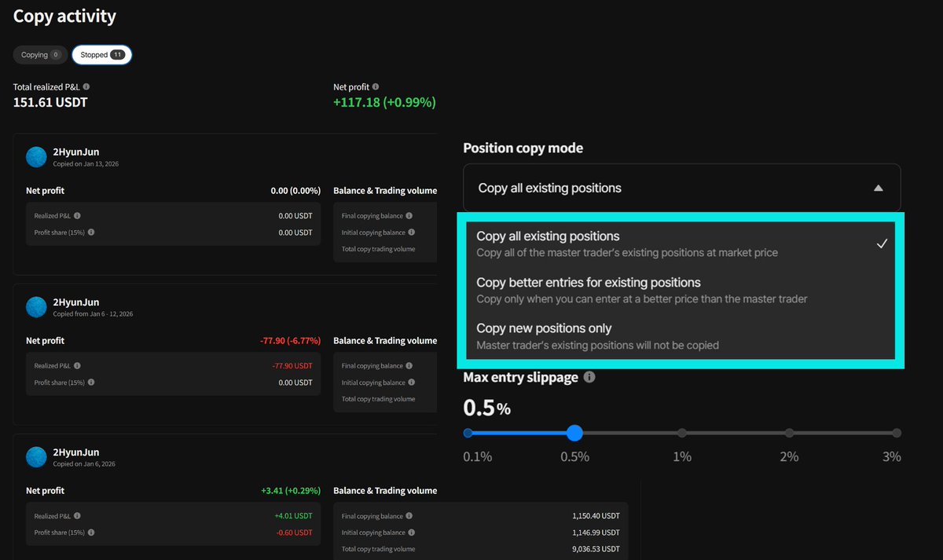The image size is (943, 560).
Task: Open Max entry slippage info tooltip
Action: (589, 377)
